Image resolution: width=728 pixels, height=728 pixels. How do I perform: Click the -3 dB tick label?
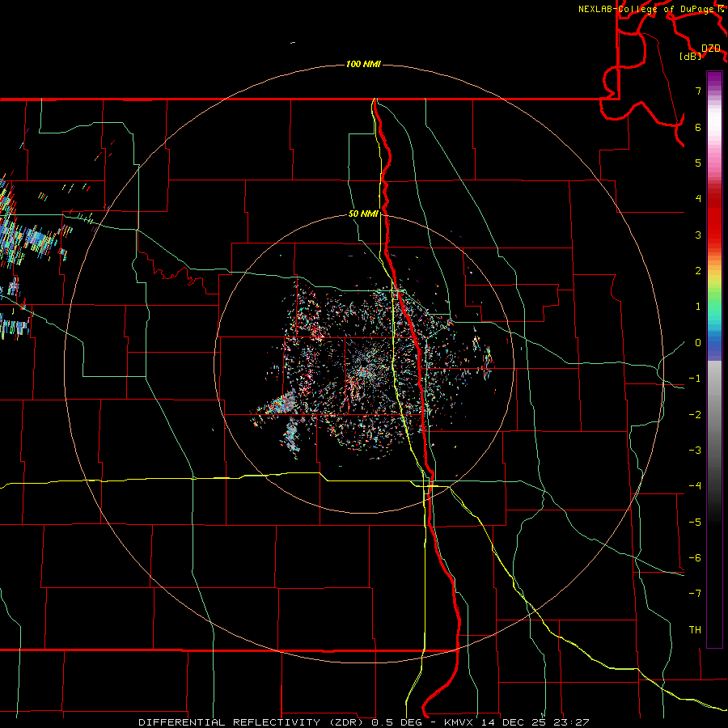click(695, 451)
